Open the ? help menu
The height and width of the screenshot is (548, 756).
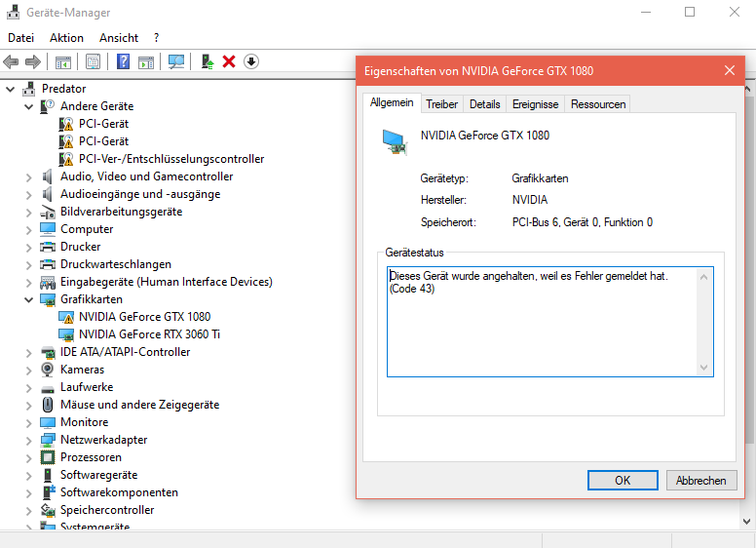click(156, 38)
